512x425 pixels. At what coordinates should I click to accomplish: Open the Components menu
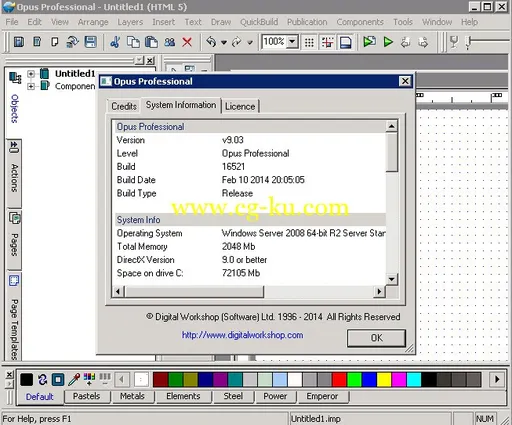click(360, 22)
